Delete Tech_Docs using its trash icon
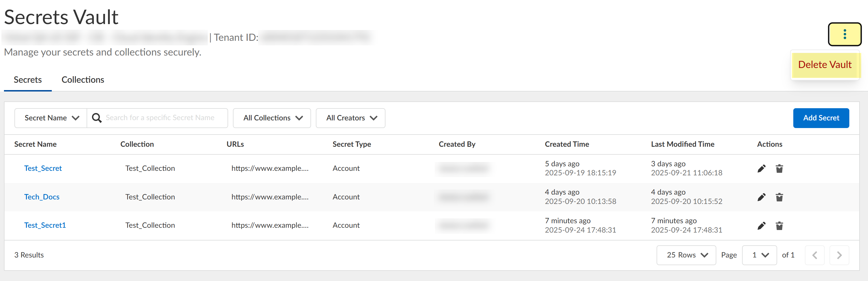The image size is (868, 281). click(779, 197)
